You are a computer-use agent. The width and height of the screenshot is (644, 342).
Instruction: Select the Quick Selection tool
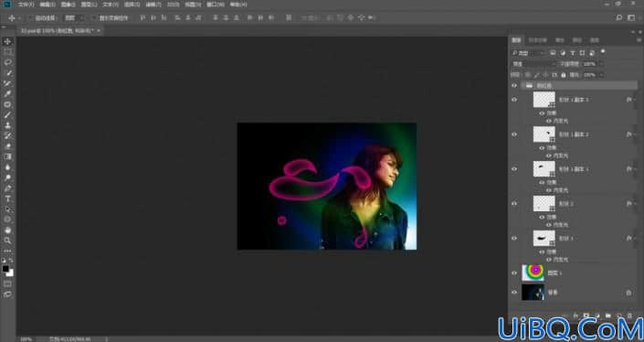pyautogui.click(x=7, y=73)
